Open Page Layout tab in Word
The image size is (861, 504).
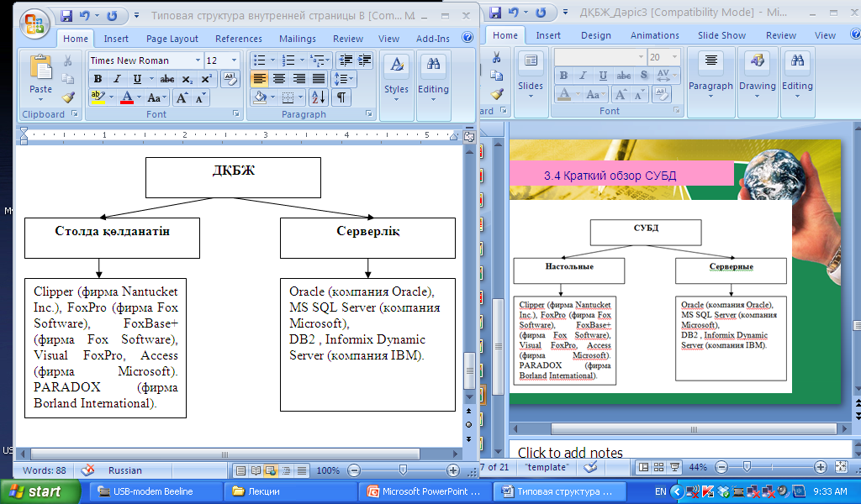tap(172, 39)
